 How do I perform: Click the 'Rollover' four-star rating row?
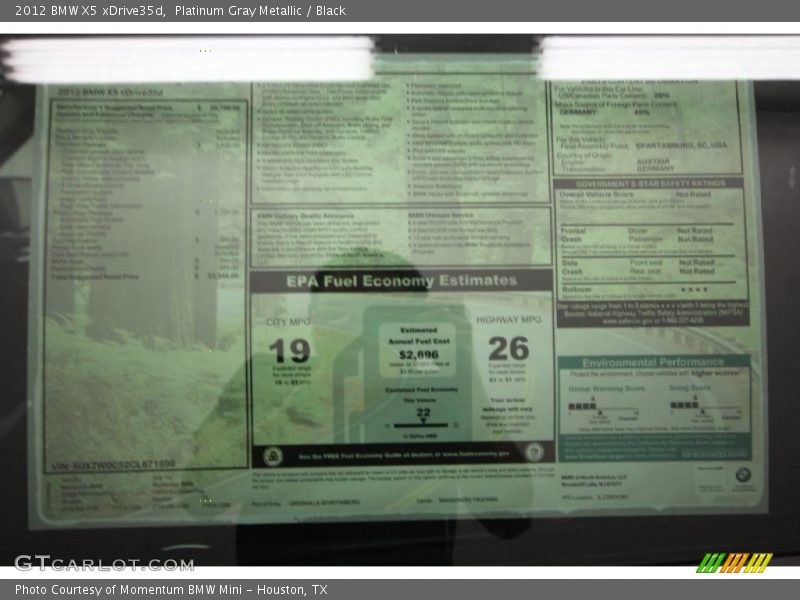coord(635,289)
